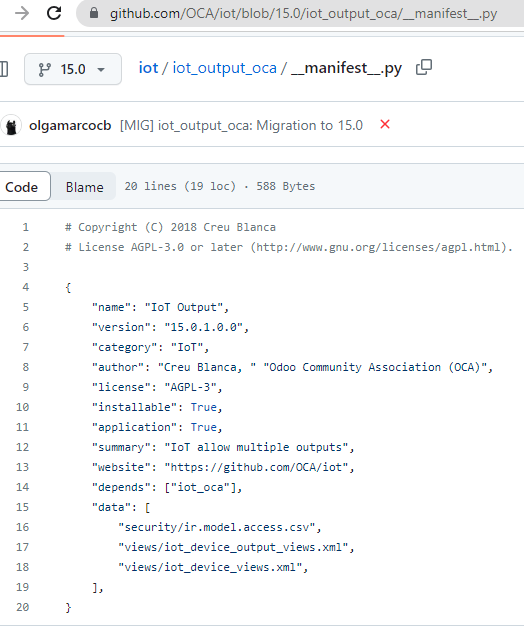This screenshot has height=629, width=524.
Task: Click the "15.0.1.0.0" version string
Action: coord(203,327)
